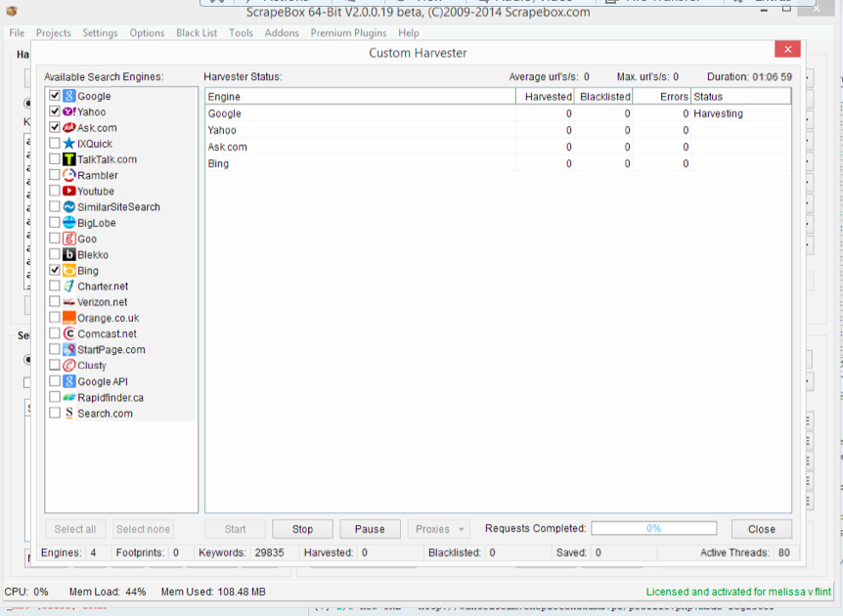Click the Google API icon
The image size is (843, 616).
pos(68,381)
